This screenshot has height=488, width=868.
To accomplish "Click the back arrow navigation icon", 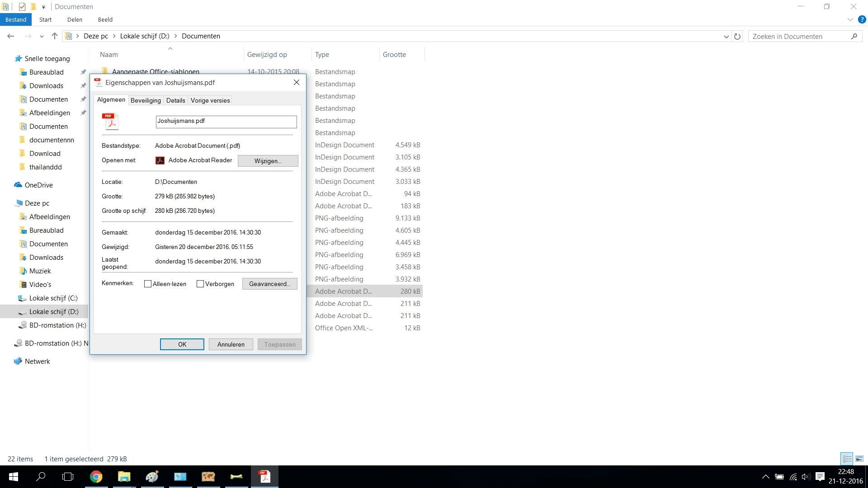I will 11,36.
